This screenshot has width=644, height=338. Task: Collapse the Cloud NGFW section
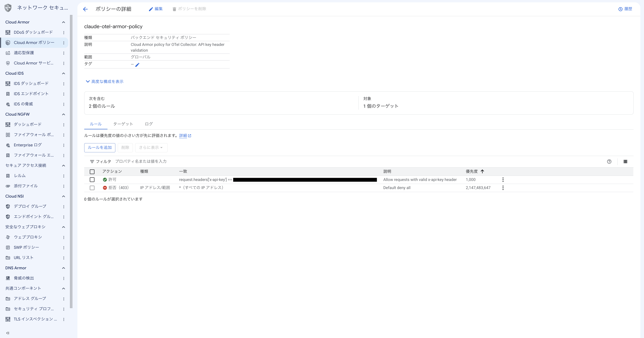64,114
